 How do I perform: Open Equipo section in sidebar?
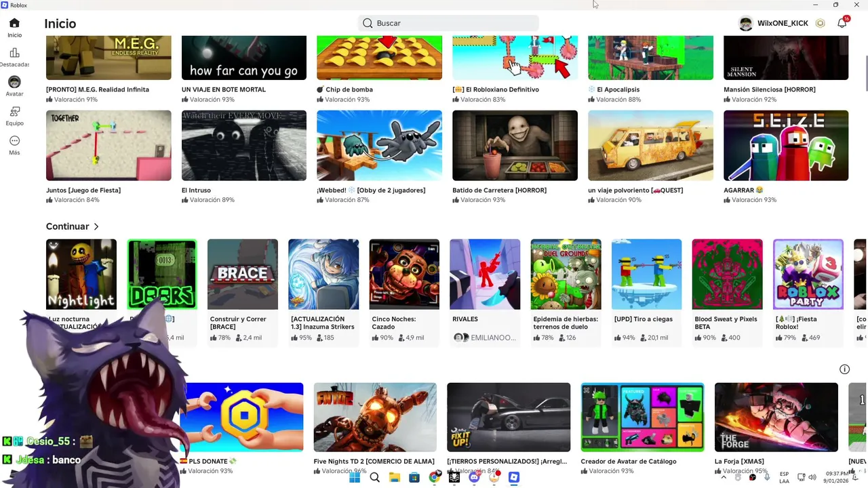(x=14, y=116)
